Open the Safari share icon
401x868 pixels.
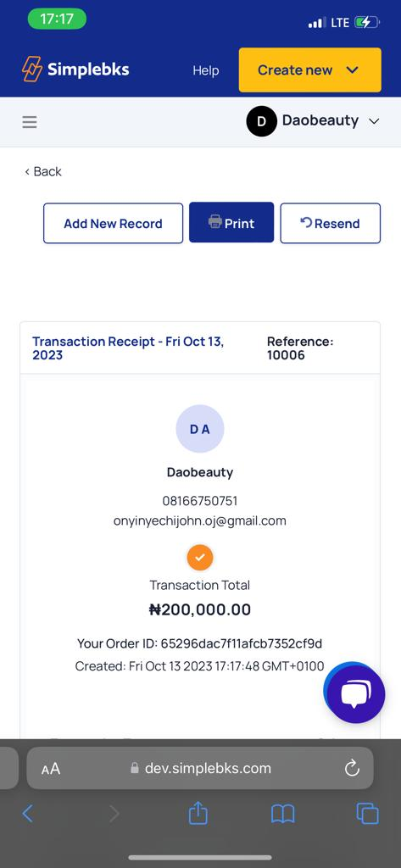coord(198,814)
